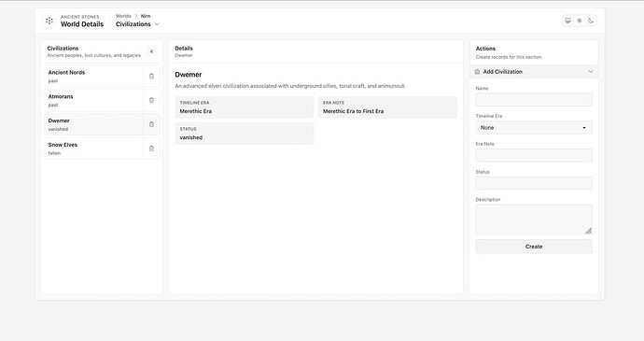Click the Merethic Era timeline value
This screenshot has height=341, width=644.
(x=196, y=111)
